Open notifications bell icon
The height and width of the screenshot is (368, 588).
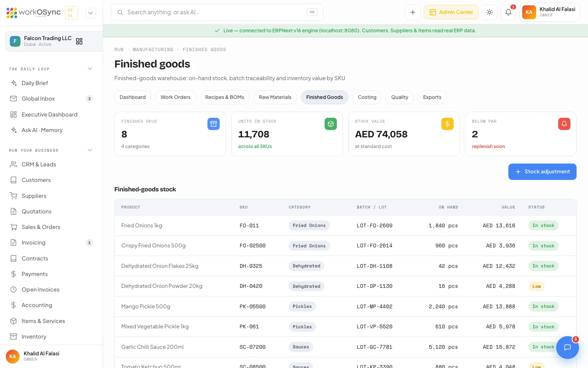[508, 12]
